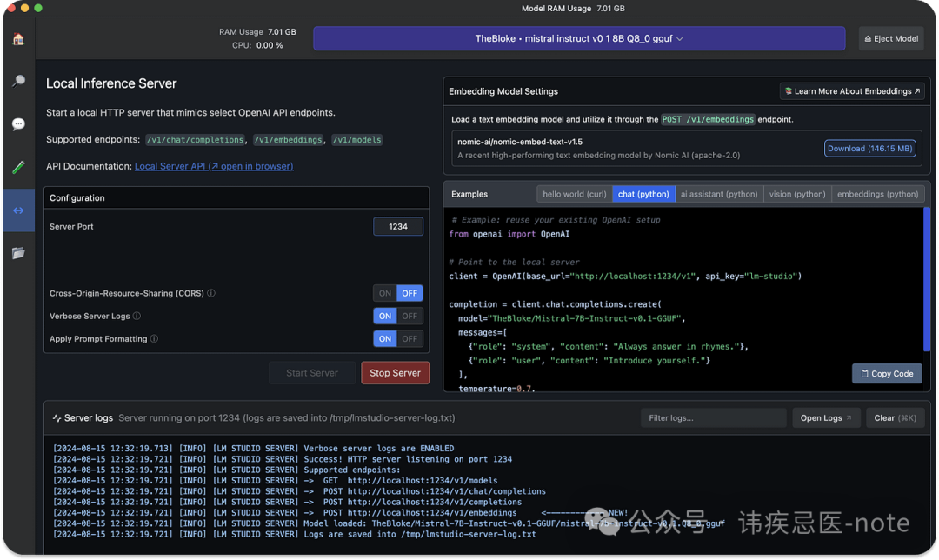Select the chat (python) example tab
The height and width of the screenshot is (560, 939).
click(x=643, y=194)
